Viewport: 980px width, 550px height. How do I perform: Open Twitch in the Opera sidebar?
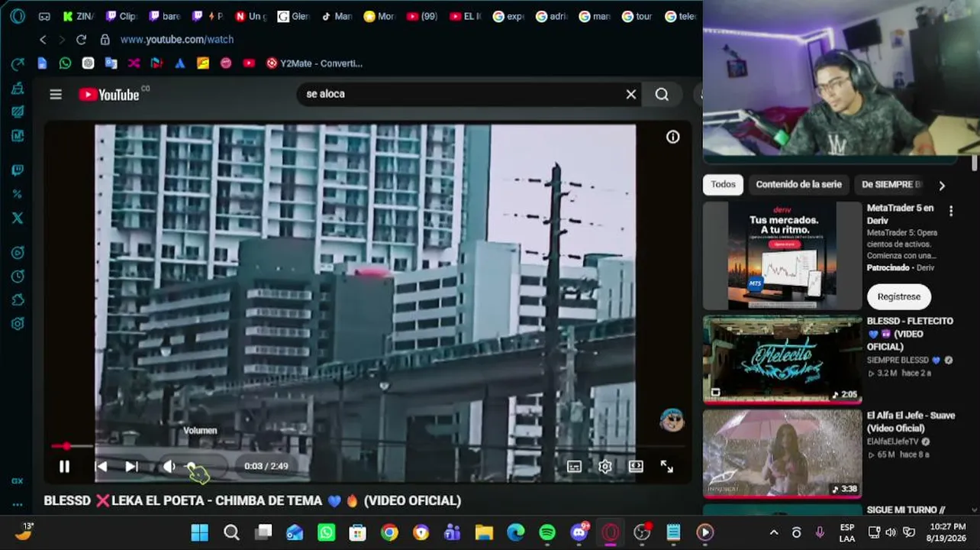click(18, 170)
